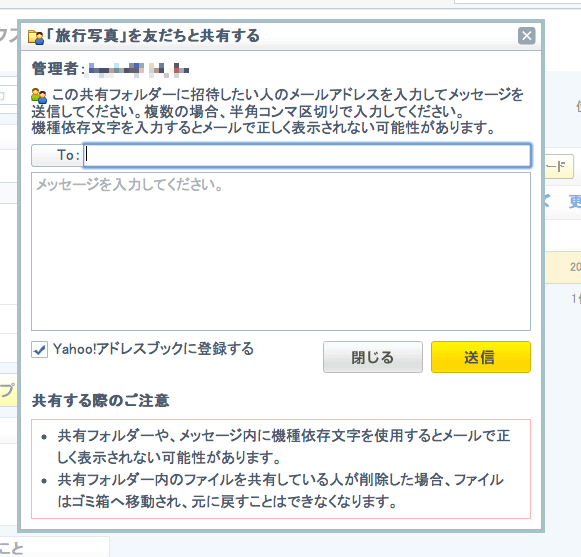Click the blurred administrator name after 管理者
581x557 pixels.
pos(139,69)
